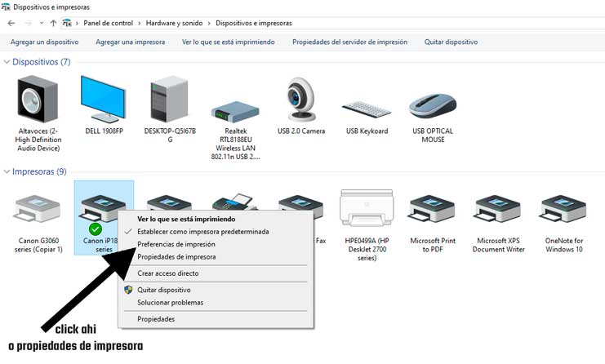Click Agregar una impresora toolbar button
The image size is (605, 364).
131,42
